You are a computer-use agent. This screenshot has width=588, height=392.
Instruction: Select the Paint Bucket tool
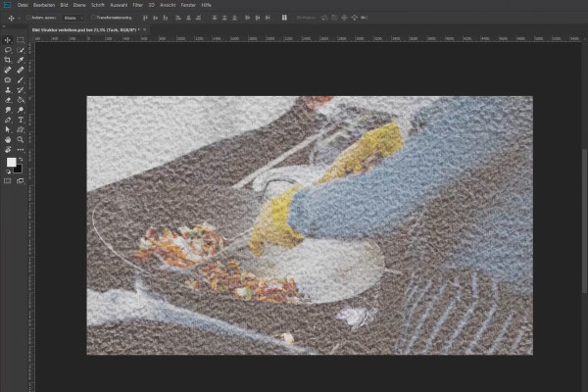[x=21, y=100]
